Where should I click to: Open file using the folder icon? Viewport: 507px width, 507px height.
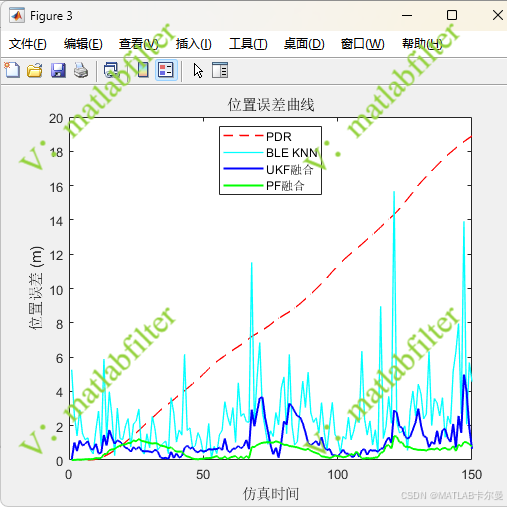click(35, 70)
